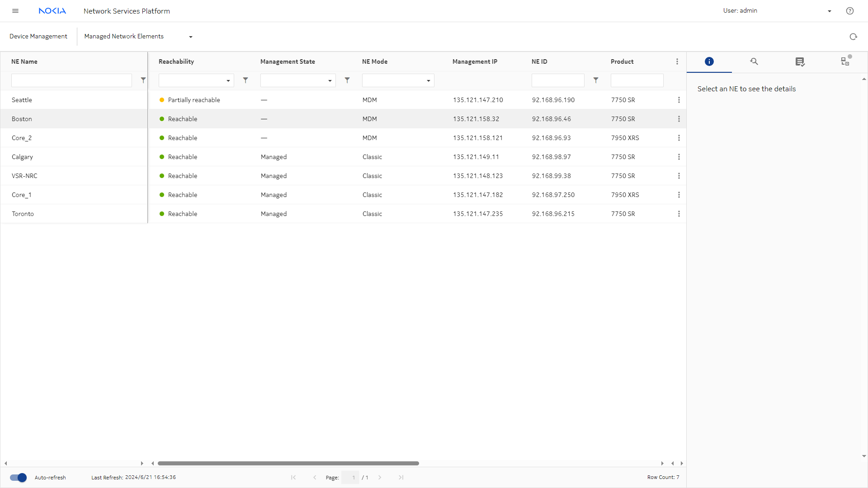Click the Device Management link
This screenshot has width=868, height=488.
click(x=38, y=36)
